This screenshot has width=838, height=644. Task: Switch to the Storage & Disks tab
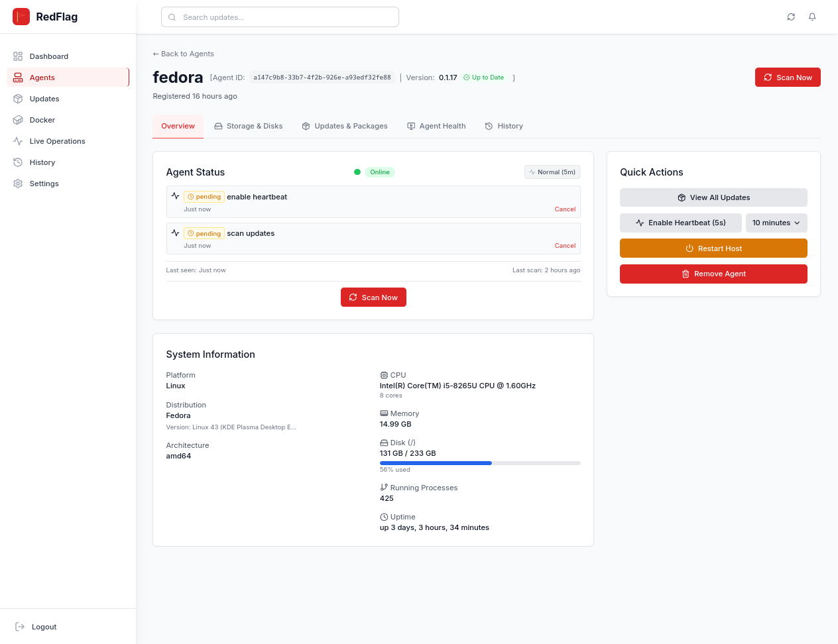click(x=248, y=126)
